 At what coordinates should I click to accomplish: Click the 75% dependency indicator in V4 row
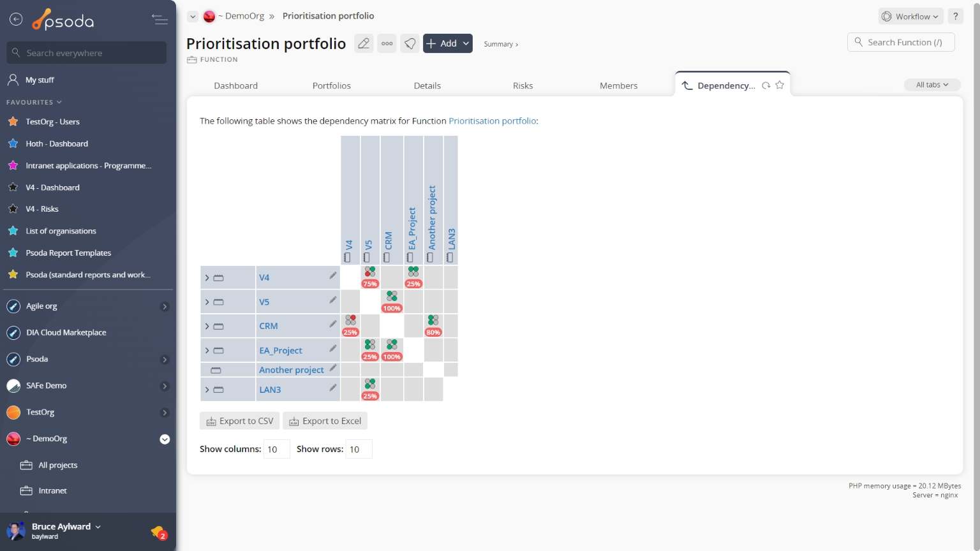(370, 277)
